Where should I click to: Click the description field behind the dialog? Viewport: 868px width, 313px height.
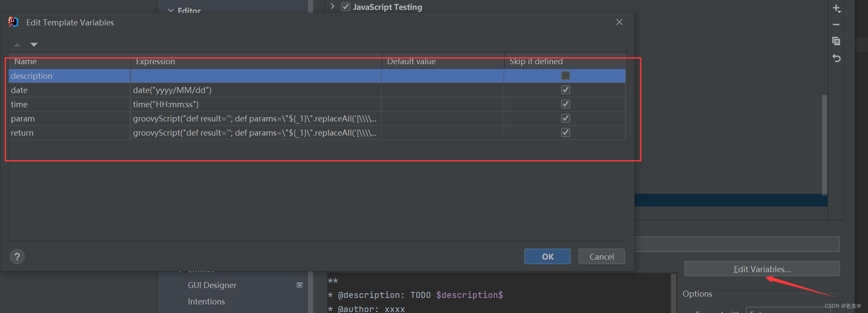737,244
